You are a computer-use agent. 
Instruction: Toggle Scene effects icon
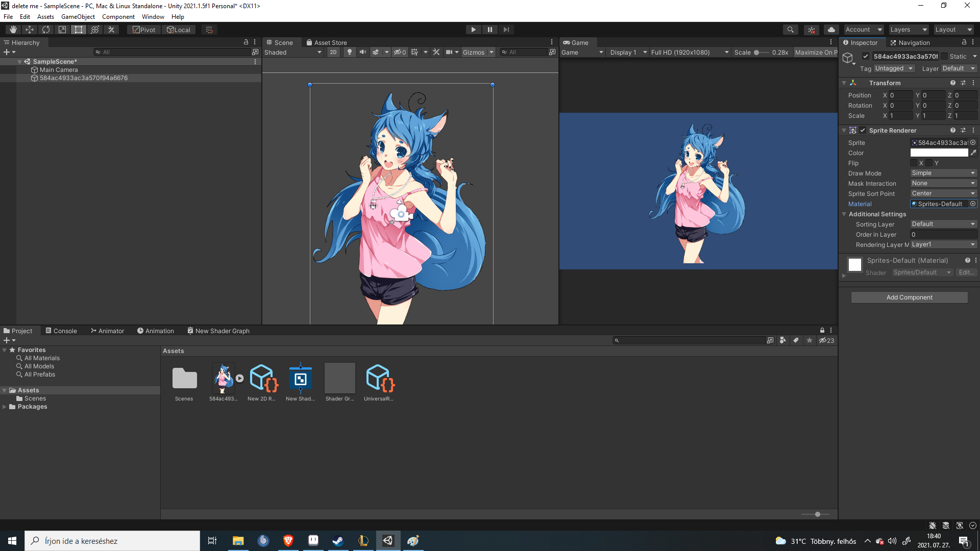coord(376,52)
